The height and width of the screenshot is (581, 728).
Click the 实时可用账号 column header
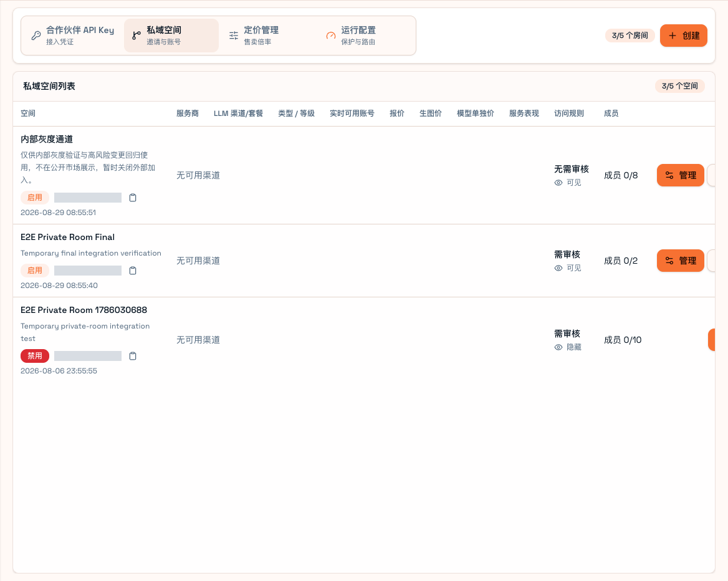pyautogui.click(x=352, y=114)
